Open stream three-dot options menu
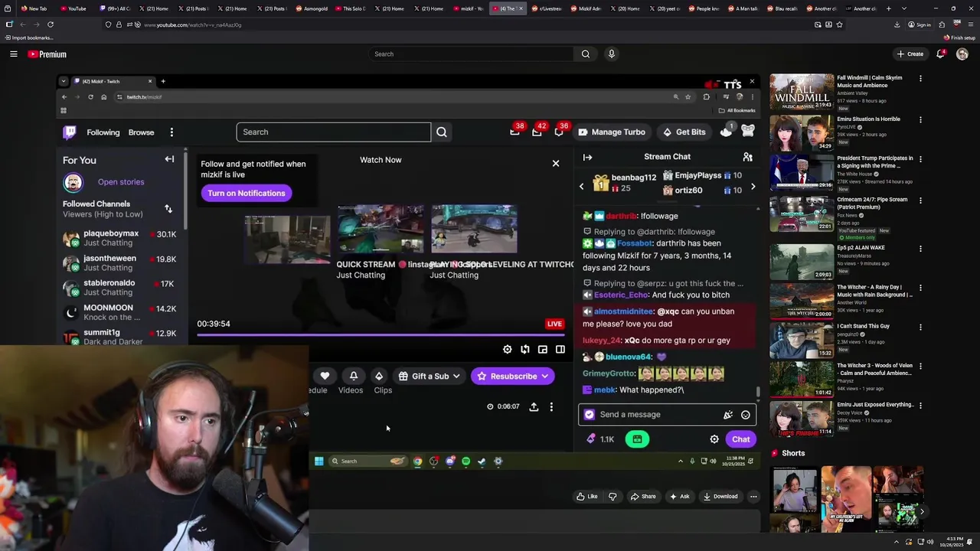The width and height of the screenshot is (980, 551). (x=551, y=407)
